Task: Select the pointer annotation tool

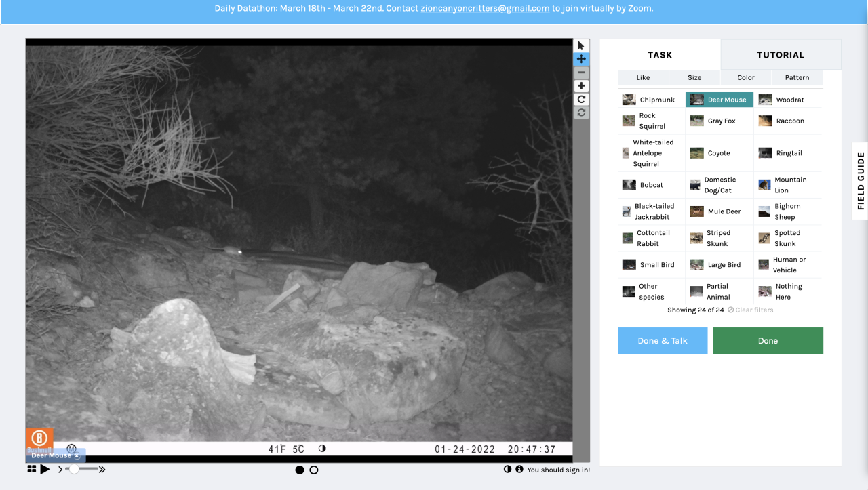Action: click(x=581, y=45)
